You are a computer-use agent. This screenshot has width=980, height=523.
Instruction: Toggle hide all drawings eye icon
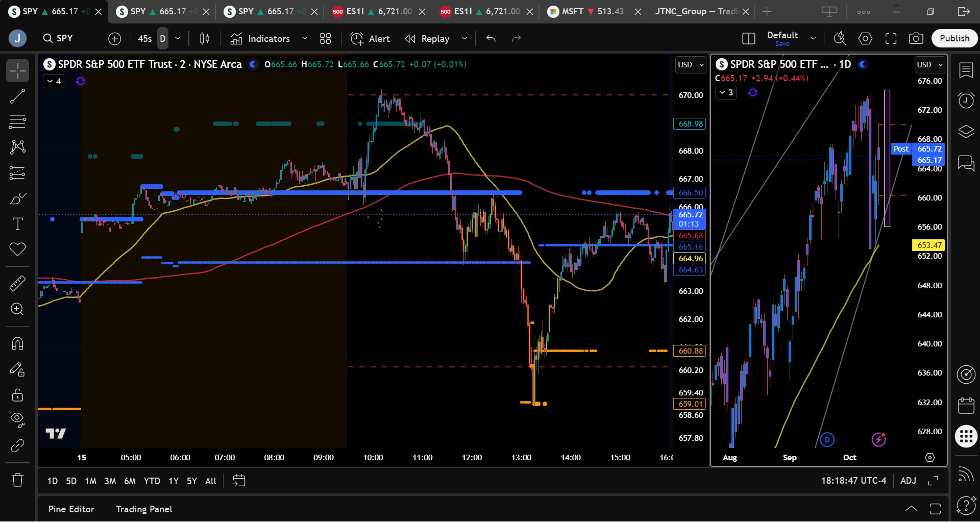(x=17, y=420)
